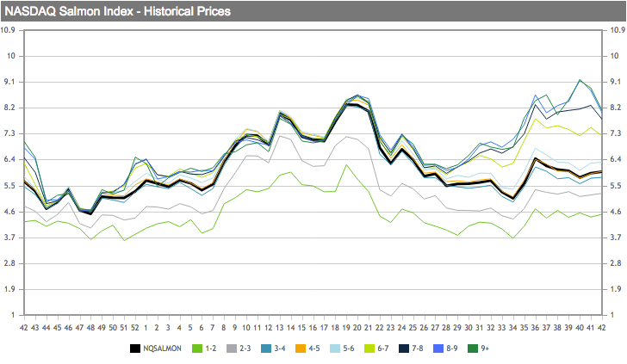Image resolution: width=627 pixels, height=364 pixels.
Task: Click the last week 42 x-axis label
Action: (x=601, y=328)
